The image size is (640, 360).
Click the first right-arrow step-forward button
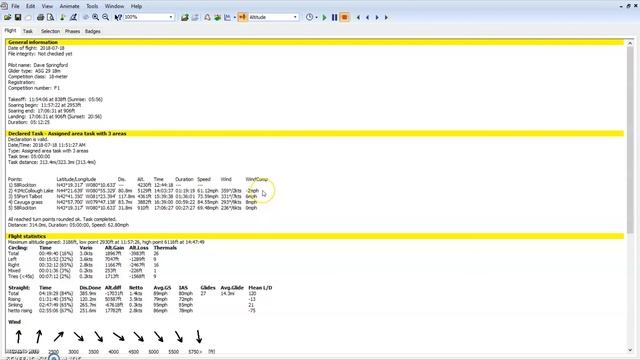[377, 17]
